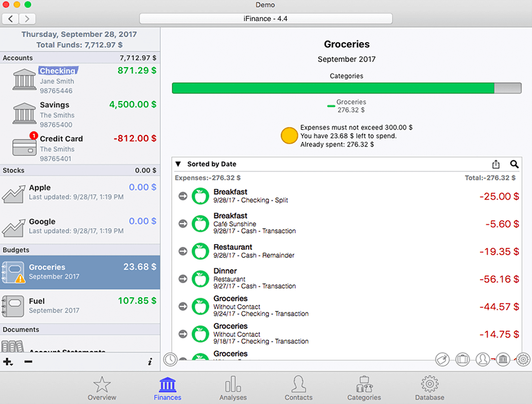532x404 pixels.
Task: Click the tag icon in bottom toolbar
Action: 443,359
